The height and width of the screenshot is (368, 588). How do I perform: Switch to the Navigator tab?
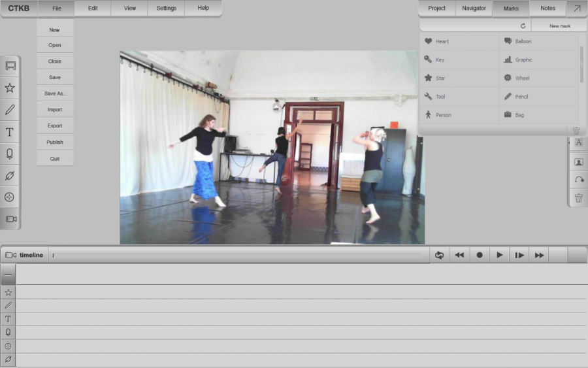tap(474, 8)
